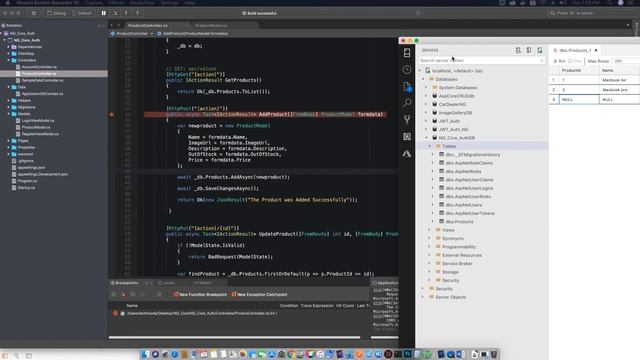Click New Server Group icon in Servers header
The image size is (640, 360).
pyautogui.click(x=529, y=50)
